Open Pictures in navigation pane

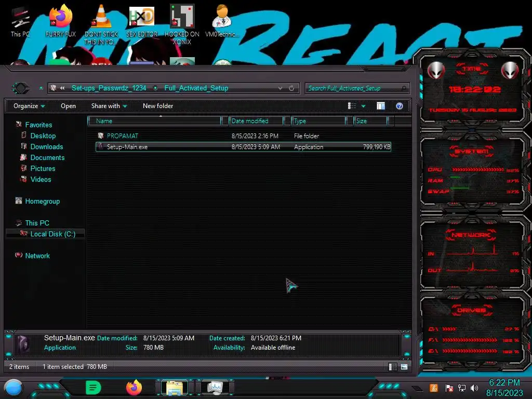[43, 168]
